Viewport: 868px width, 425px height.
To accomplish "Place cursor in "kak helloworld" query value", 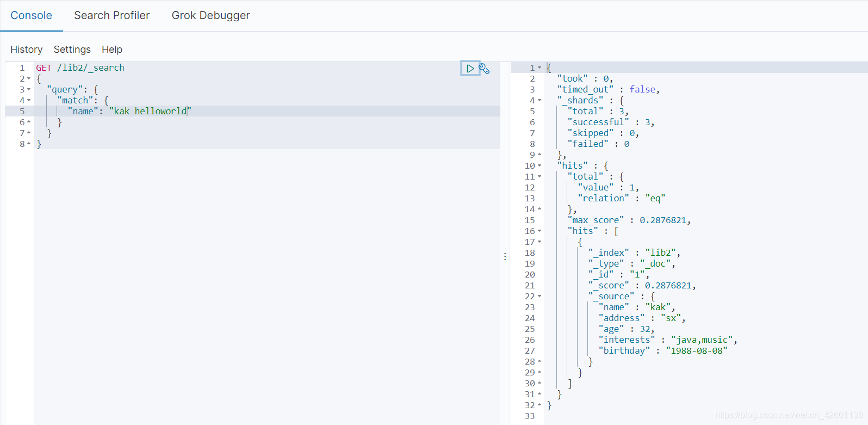I will click(150, 112).
